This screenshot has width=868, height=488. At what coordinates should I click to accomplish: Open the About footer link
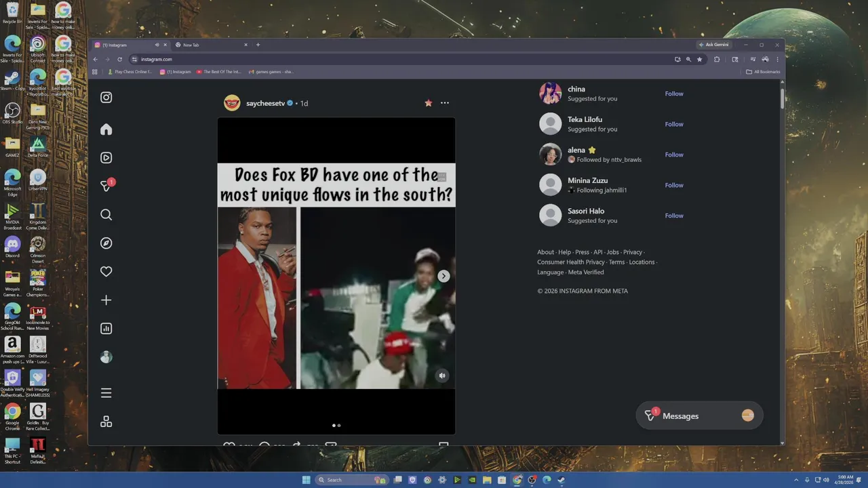(546, 252)
